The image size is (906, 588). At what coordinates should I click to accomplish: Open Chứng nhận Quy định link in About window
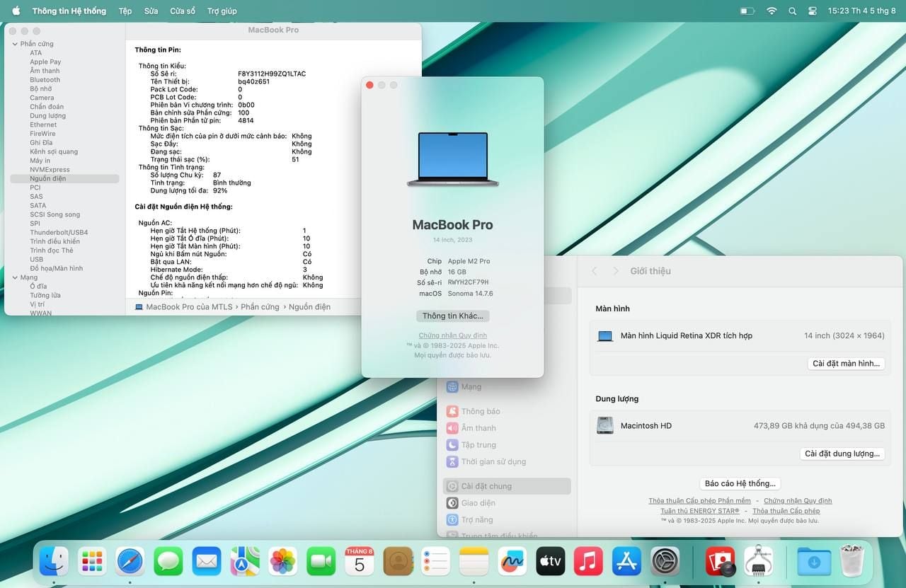coord(453,335)
